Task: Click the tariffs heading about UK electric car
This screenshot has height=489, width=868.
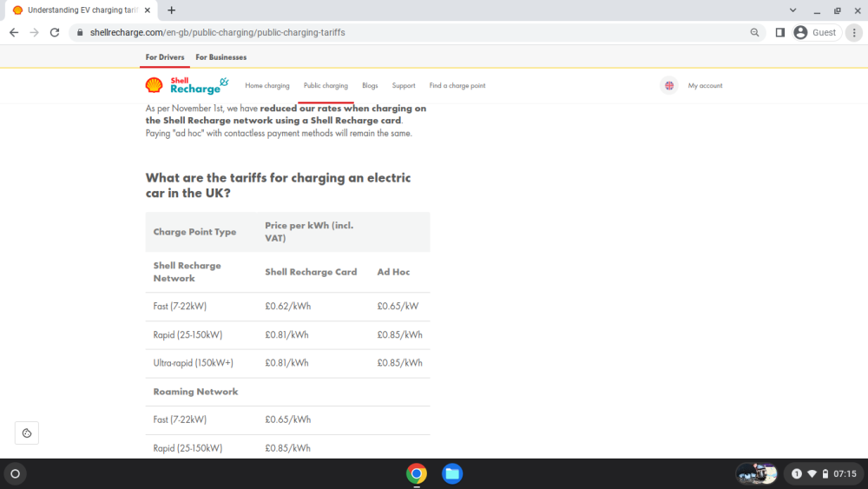Action: click(x=279, y=185)
